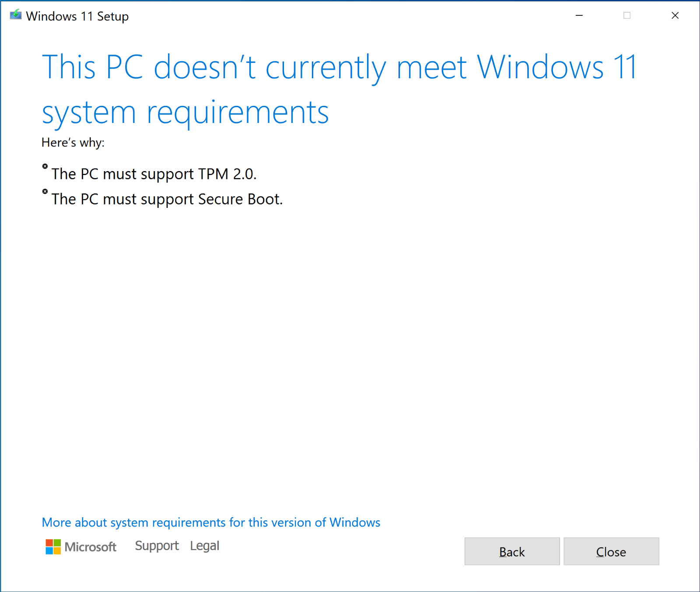Click the error icon beside TPM 2.0
Image resolution: width=700 pixels, height=592 pixels.
45,166
